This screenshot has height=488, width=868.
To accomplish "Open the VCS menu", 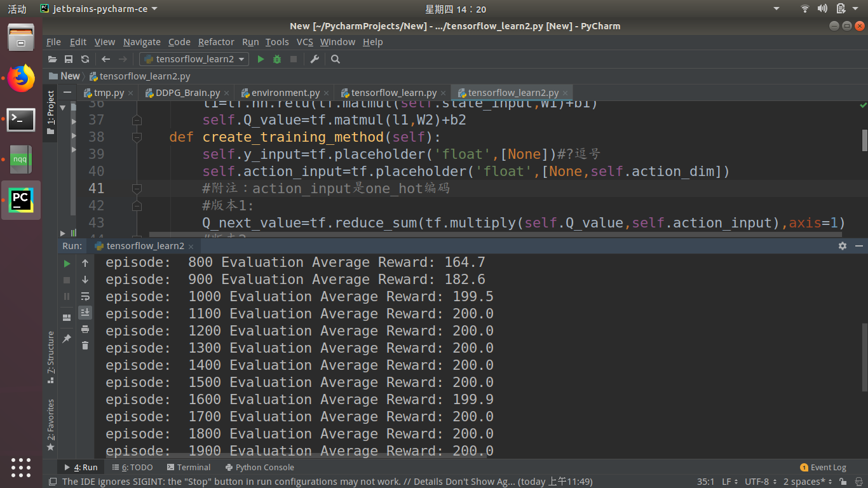I will 305,42.
